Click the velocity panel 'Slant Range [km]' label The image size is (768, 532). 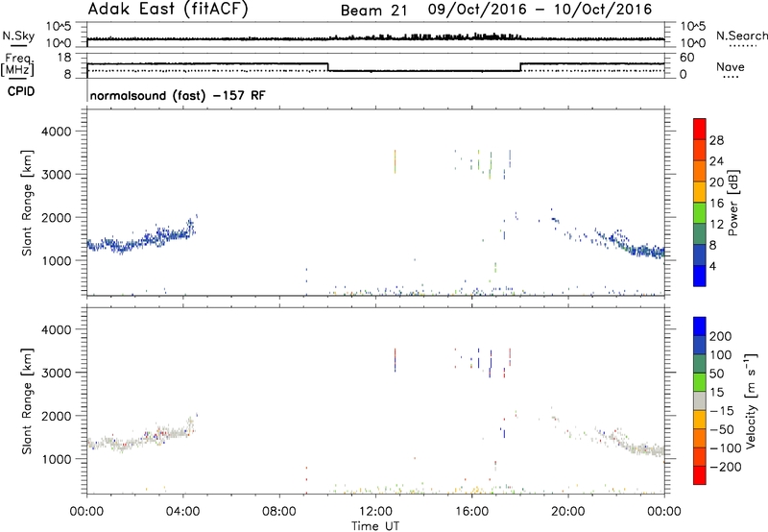[x=27, y=401]
